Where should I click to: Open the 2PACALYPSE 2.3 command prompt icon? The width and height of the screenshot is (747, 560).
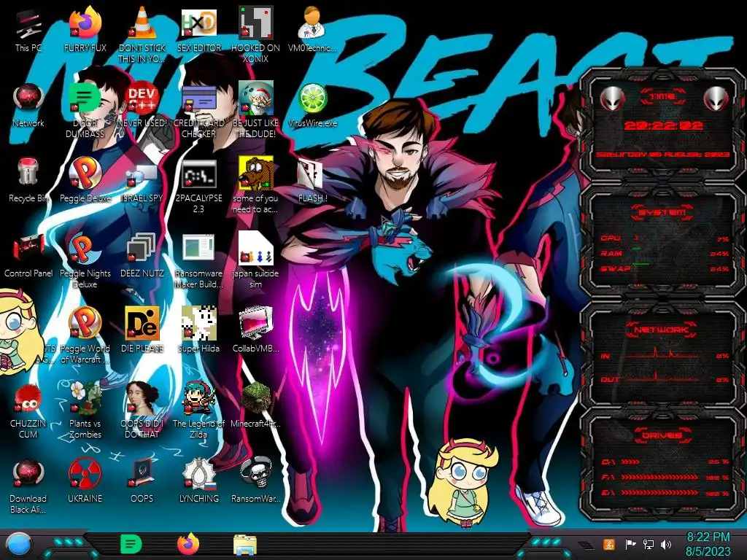(198, 186)
